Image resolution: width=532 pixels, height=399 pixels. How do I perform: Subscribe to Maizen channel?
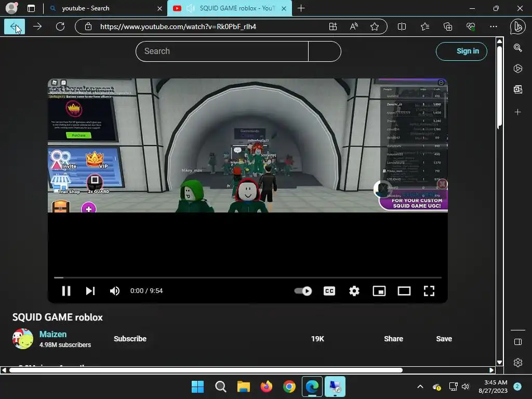tap(130, 339)
